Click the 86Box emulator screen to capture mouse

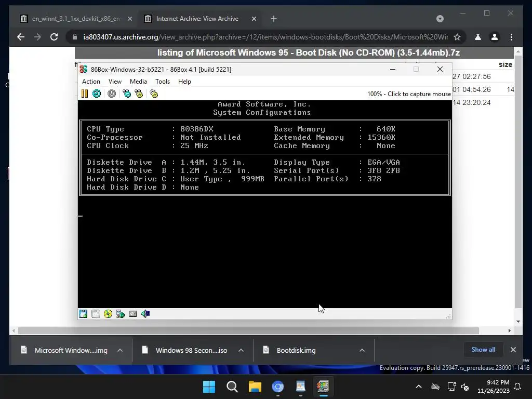(264, 204)
